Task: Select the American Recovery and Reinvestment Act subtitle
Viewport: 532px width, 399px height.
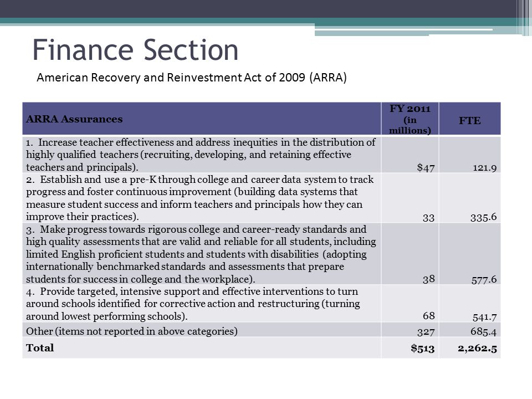Action: click(192, 78)
